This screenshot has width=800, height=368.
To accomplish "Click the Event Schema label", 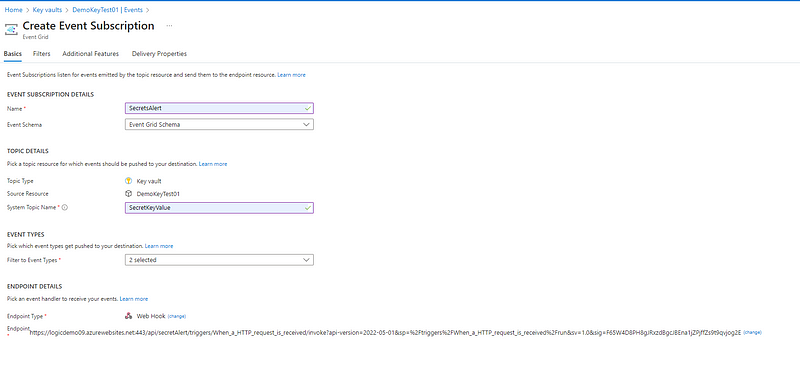I will point(24,125).
